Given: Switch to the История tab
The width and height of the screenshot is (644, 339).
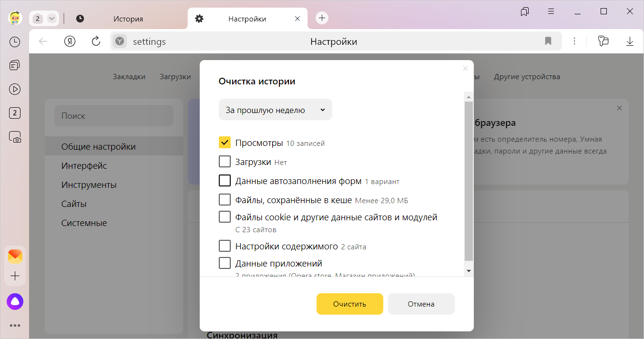Looking at the screenshot, I should (x=128, y=19).
